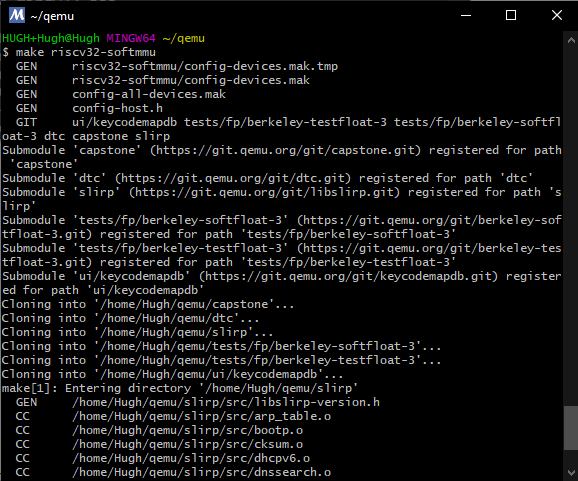Click the 'Entering directory' make line
578x481 pixels.
(180, 388)
